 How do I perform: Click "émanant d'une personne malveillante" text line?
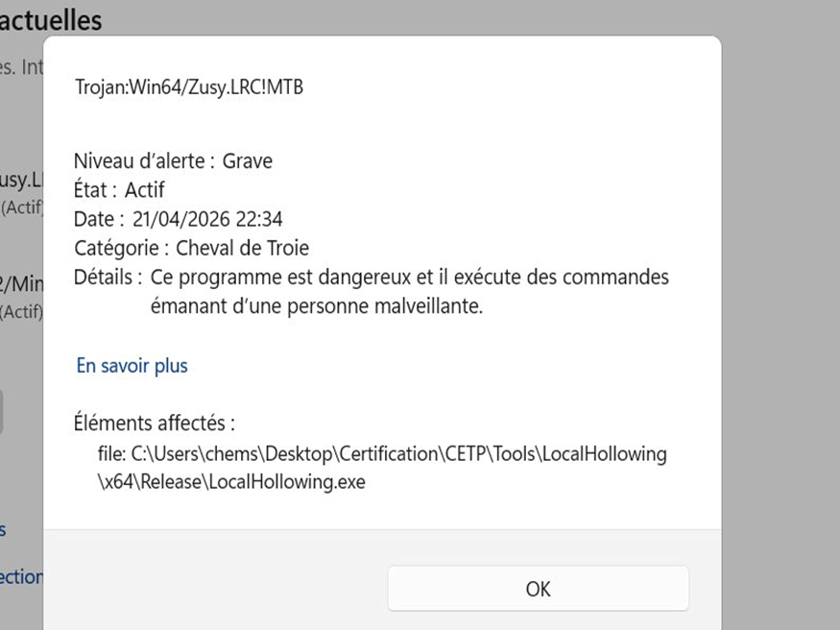(x=317, y=306)
